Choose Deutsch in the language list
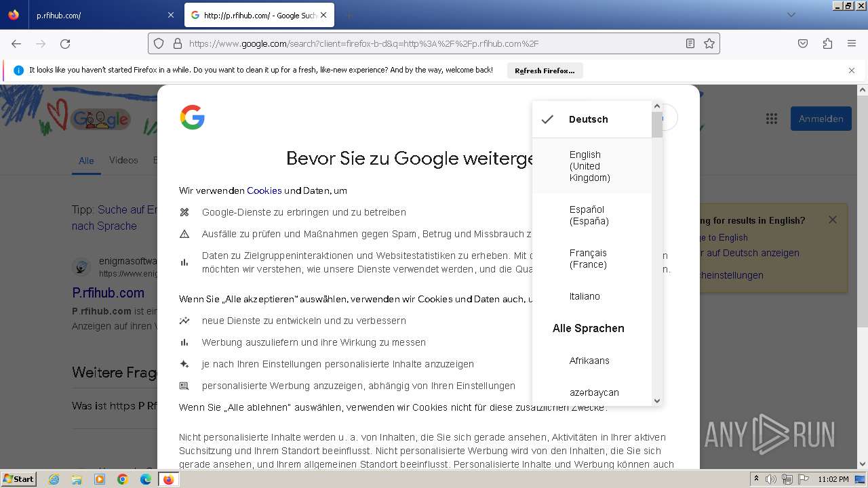 592,119
